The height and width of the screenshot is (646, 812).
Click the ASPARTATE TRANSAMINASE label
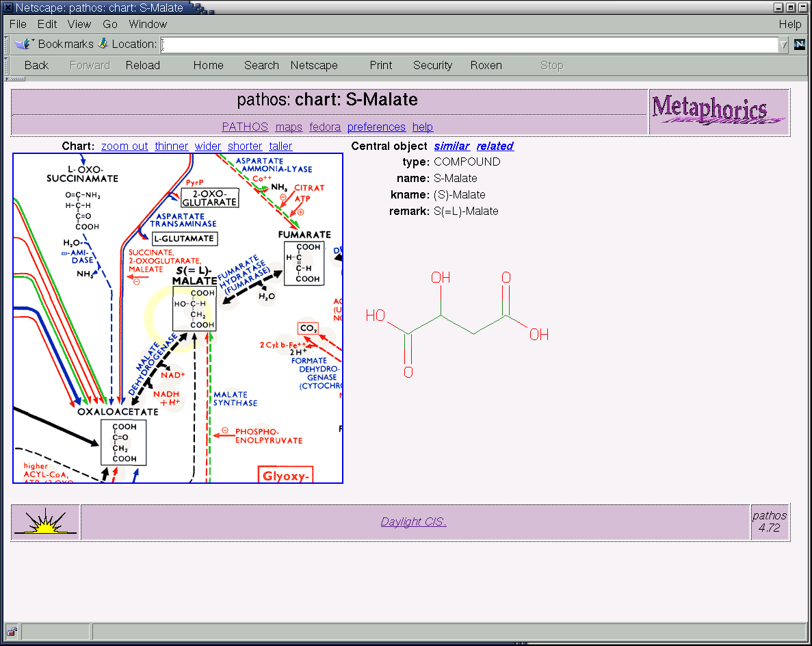coord(183,220)
